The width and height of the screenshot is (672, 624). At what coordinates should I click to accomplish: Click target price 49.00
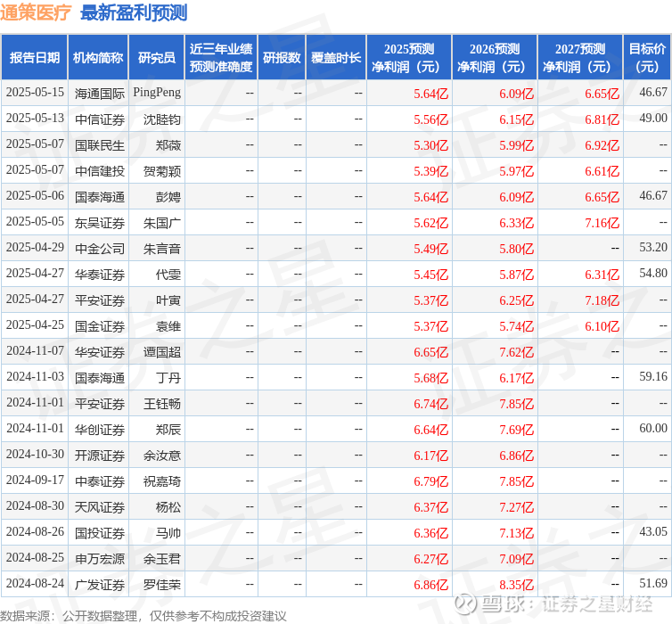click(x=653, y=118)
